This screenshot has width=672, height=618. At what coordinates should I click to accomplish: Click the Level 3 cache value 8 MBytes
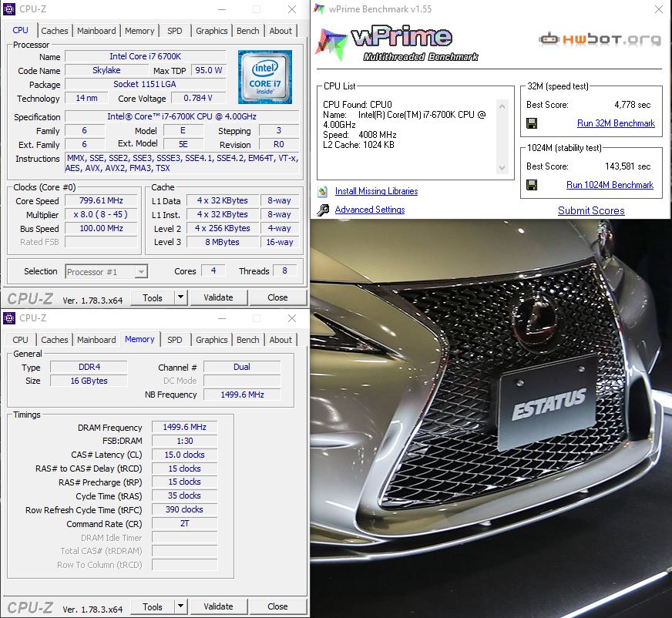(222, 242)
